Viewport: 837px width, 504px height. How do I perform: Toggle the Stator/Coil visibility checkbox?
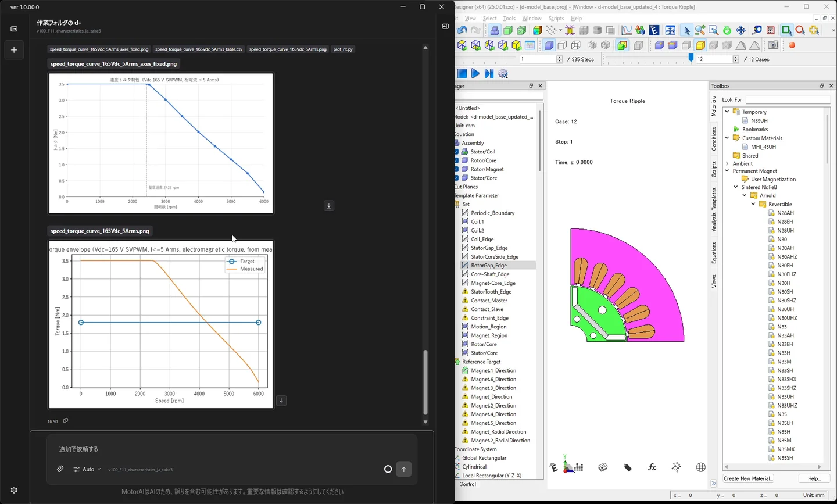(457, 152)
